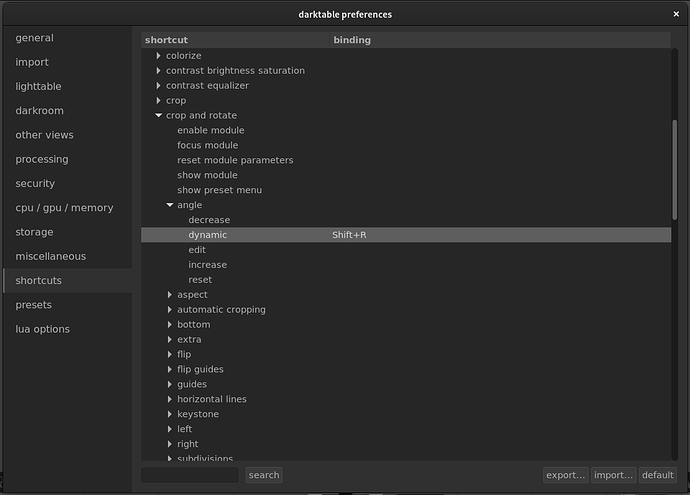Image resolution: width=690 pixels, height=495 pixels.
Task: Click the export... button
Action: [x=565, y=475]
